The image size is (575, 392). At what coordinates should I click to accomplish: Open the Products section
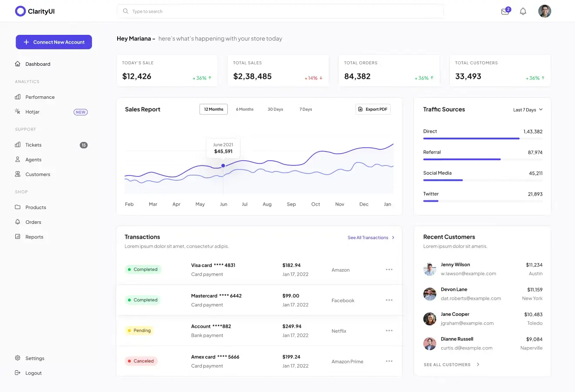pos(35,207)
